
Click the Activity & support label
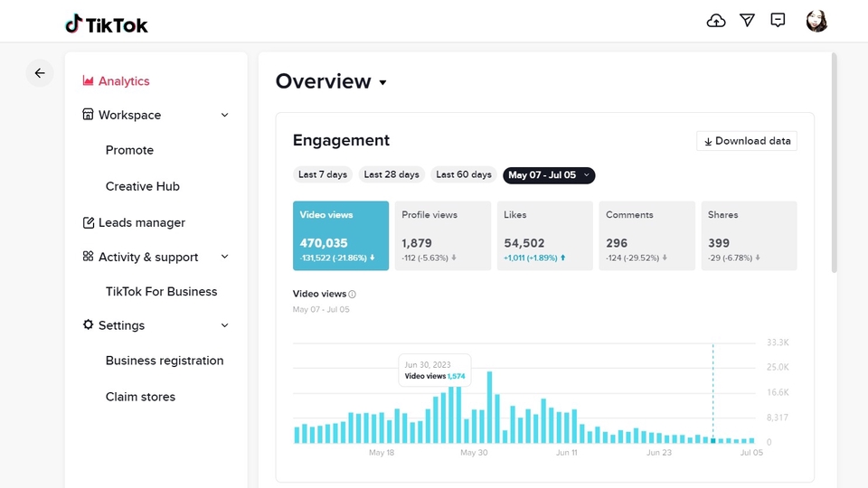click(x=148, y=257)
